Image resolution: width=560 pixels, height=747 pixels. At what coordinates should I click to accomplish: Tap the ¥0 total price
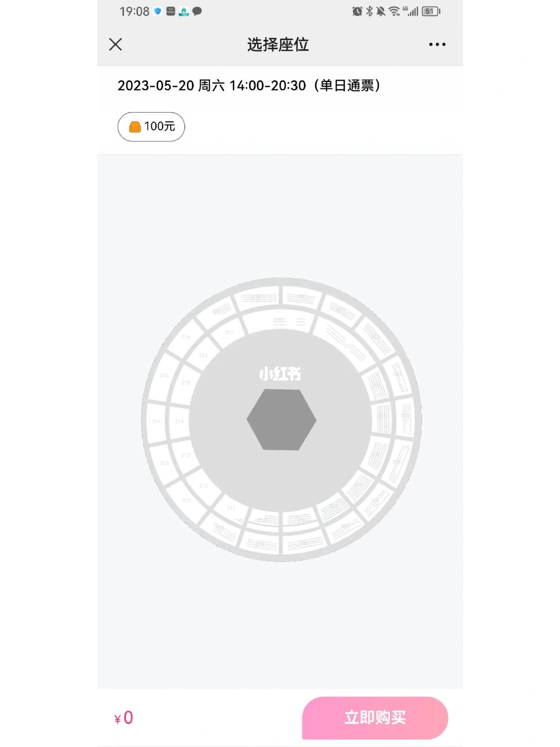pos(124,718)
